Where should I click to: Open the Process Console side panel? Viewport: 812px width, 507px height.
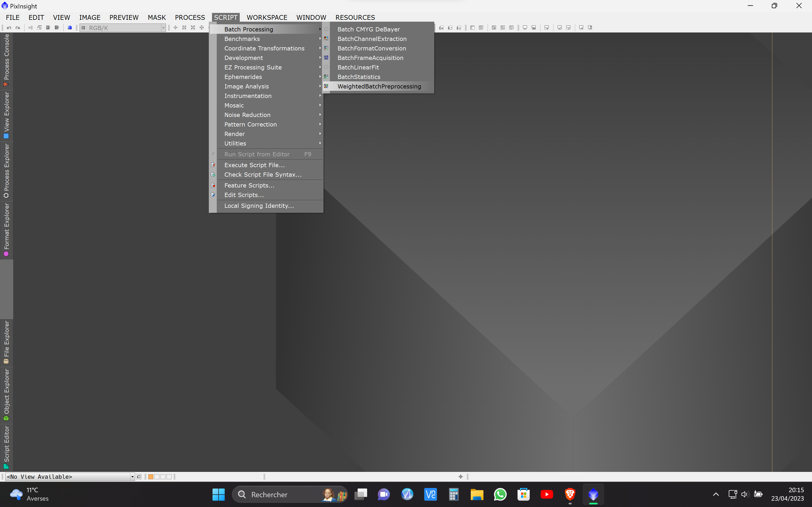(x=6, y=60)
